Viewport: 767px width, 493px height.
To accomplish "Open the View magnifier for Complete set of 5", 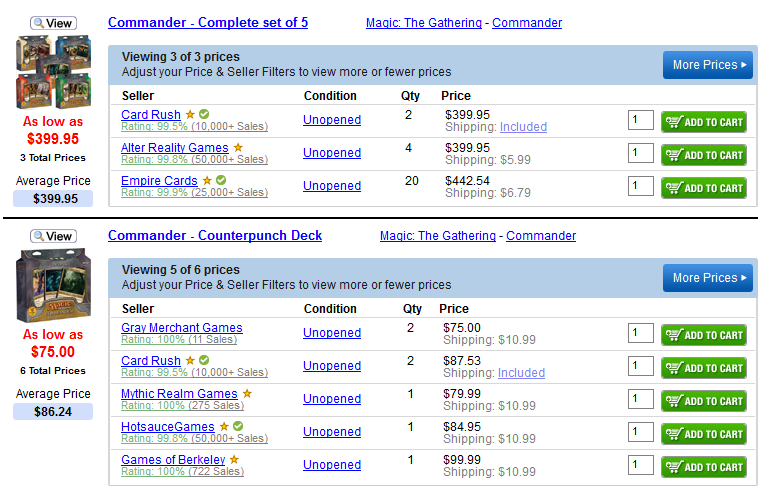I will tap(53, 23).
